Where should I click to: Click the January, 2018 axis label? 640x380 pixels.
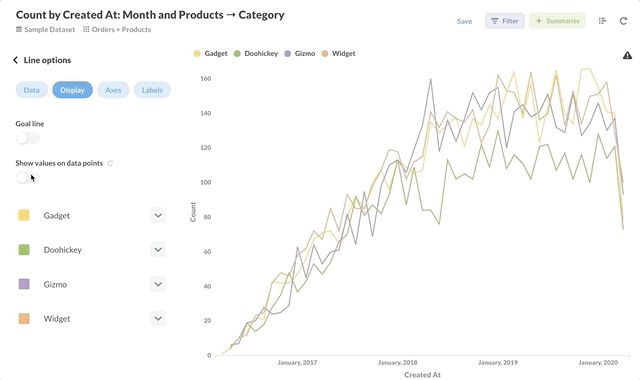[x=398, y=362]
